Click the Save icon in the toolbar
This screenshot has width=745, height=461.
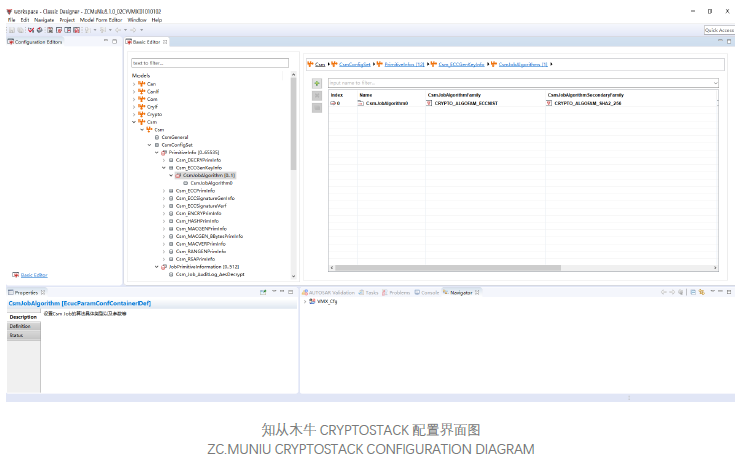(x=12, y=30)
